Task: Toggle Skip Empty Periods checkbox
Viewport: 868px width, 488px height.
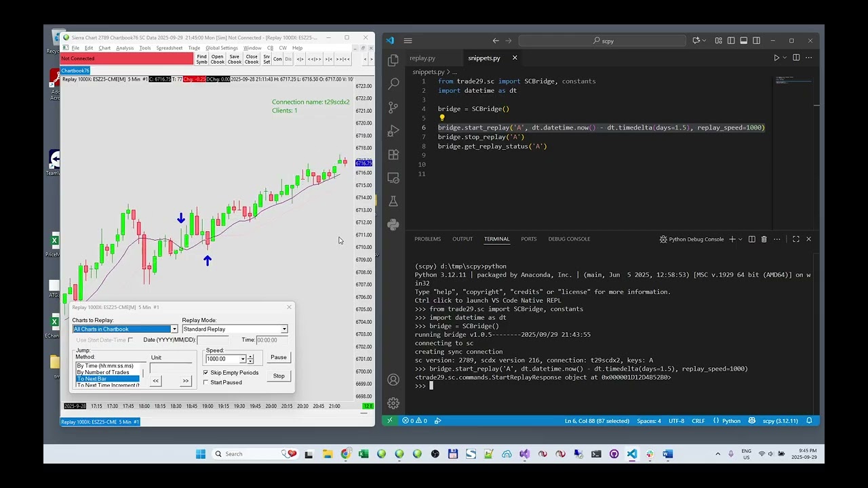Action: point(206,373)
